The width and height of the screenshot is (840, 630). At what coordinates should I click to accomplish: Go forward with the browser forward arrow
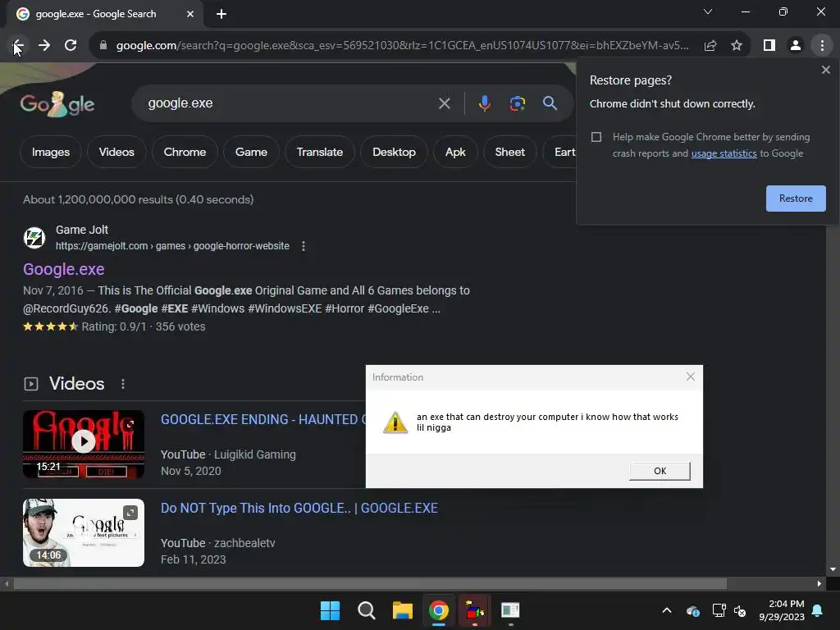(44, 46)
